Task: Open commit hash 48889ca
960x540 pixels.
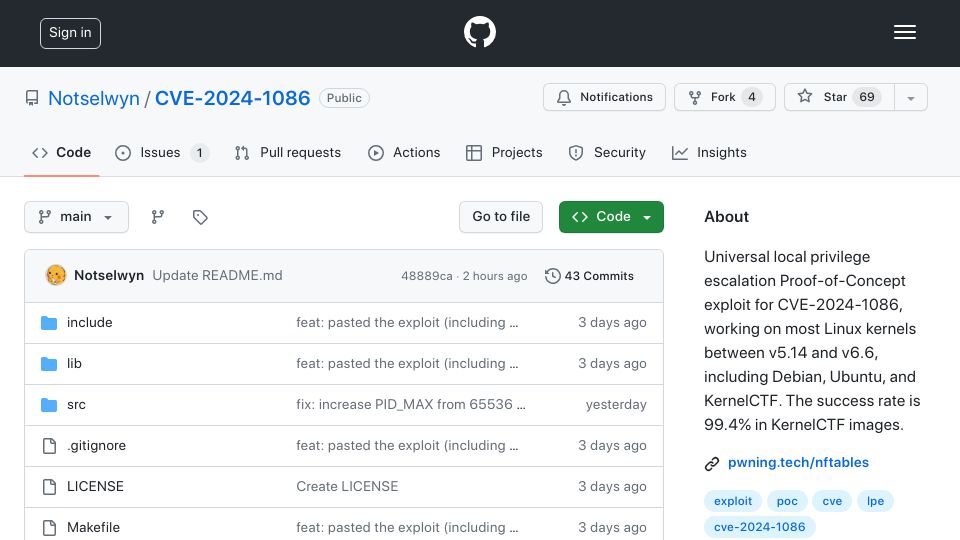Action: pyautogui.click(x=427, y=276)
